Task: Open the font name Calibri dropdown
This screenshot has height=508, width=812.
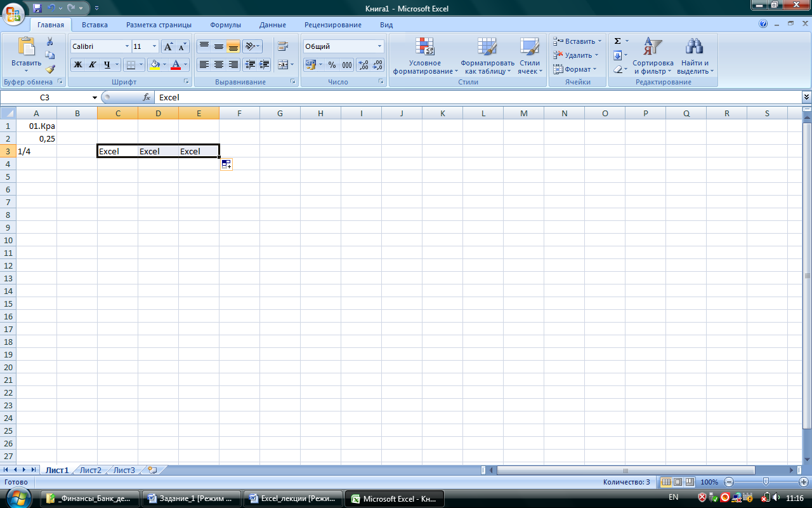Action: pyautogui.click(x=126, y=46)
